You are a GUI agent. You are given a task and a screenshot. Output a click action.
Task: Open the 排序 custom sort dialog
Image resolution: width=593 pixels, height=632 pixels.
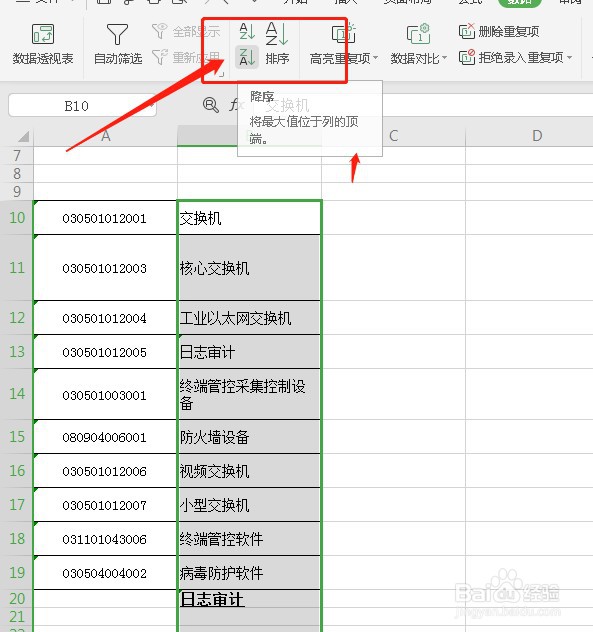277,44
